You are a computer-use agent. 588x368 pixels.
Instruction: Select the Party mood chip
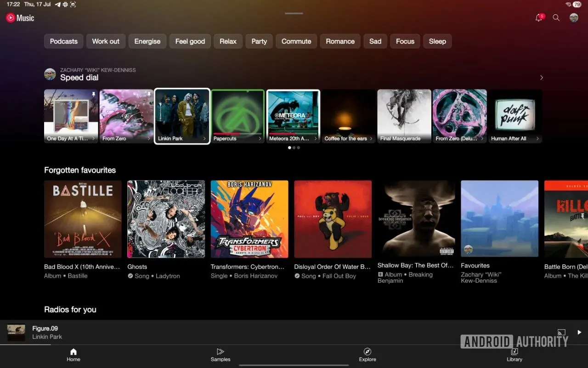[x=259, y=41]
